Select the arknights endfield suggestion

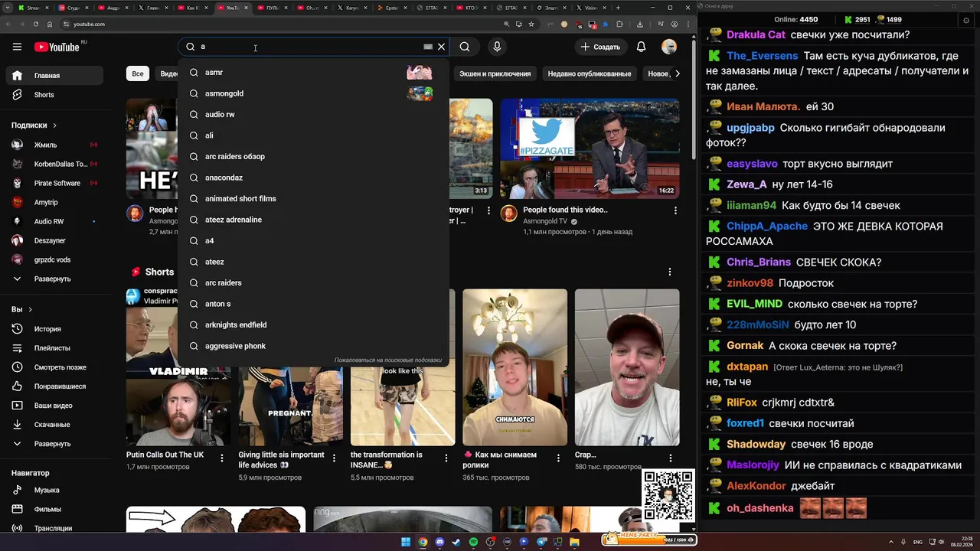click(313, 325)
